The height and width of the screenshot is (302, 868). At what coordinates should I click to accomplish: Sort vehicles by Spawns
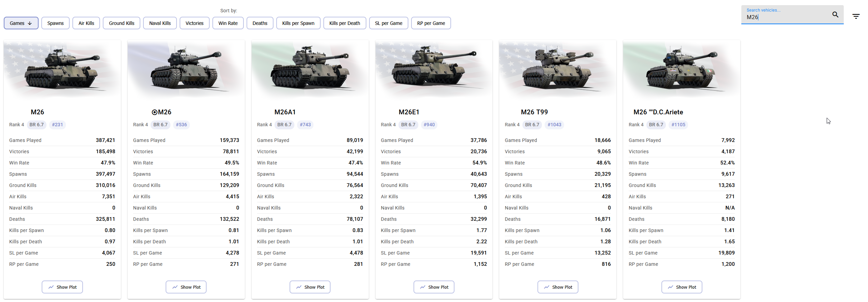click(x=56, y=23)
